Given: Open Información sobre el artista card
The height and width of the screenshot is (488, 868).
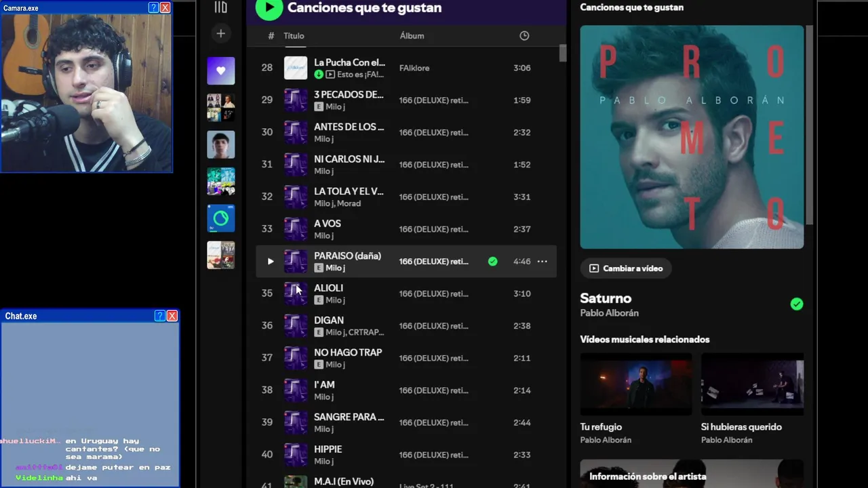Looking at the screenshot, I should pyautogui.click(x=692, y=474).
